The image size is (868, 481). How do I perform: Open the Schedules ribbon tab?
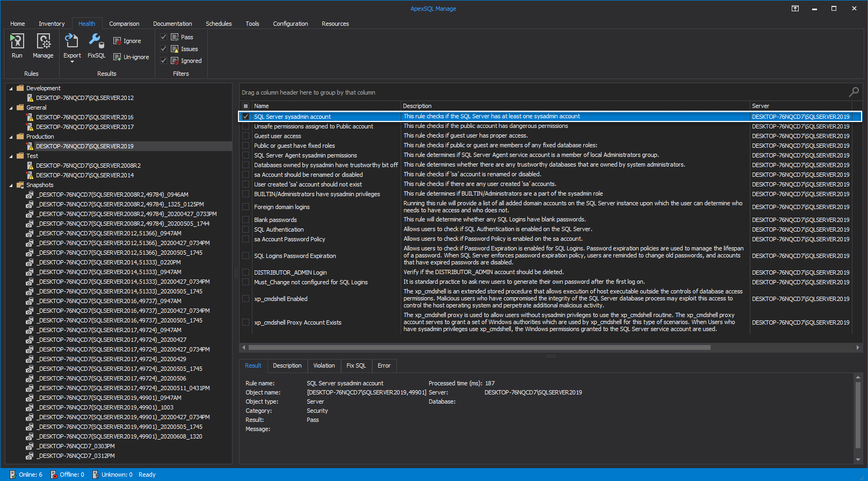click(219, 24)
